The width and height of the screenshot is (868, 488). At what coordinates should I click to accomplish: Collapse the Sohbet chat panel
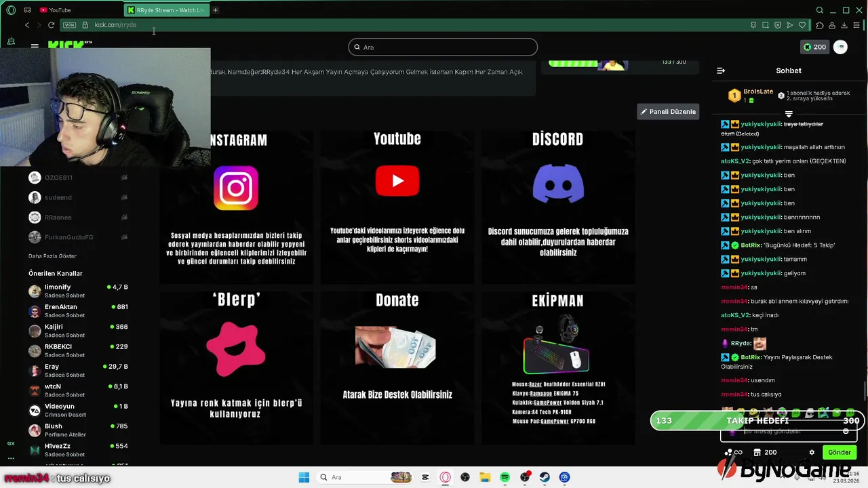721,70
